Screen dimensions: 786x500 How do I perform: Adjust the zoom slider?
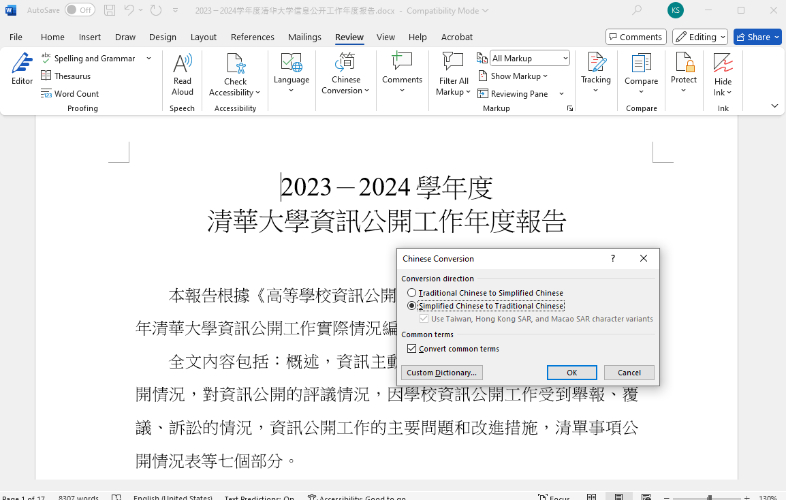point(709,497)
